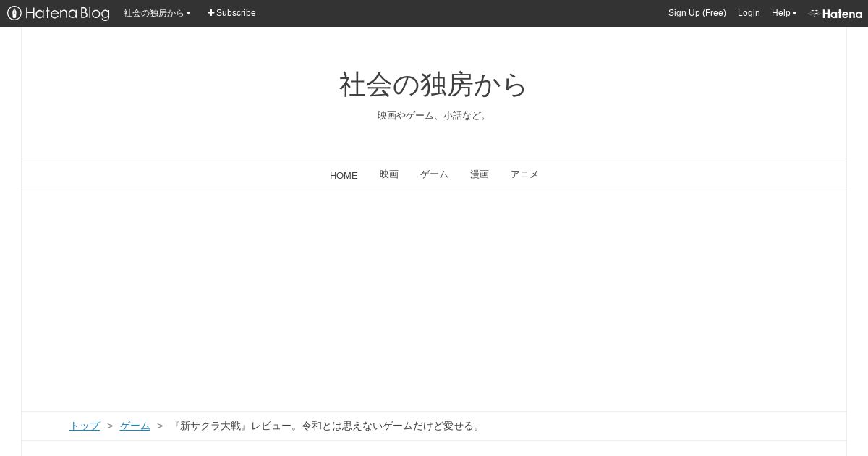The width and height of the screenshot is (868, 456).
Task: Open the blog title 社会の独房から
Action: click(x=433, y=85)
